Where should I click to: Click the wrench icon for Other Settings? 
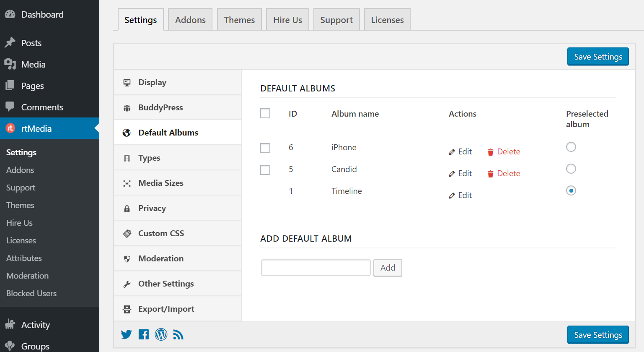click(x=127, y=284)
